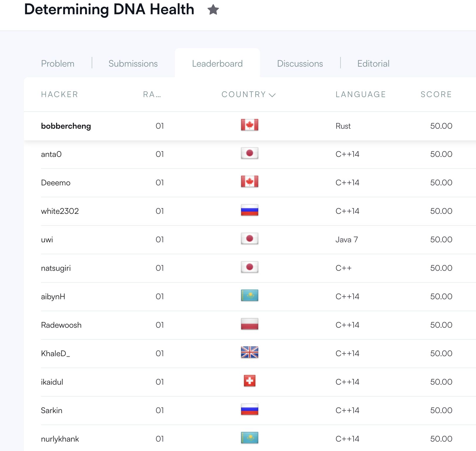Open the COUNTRY column sort dropdown
The width and height of the screenshot is (476, 451).
pyautogui.click(x=273, y=95)
